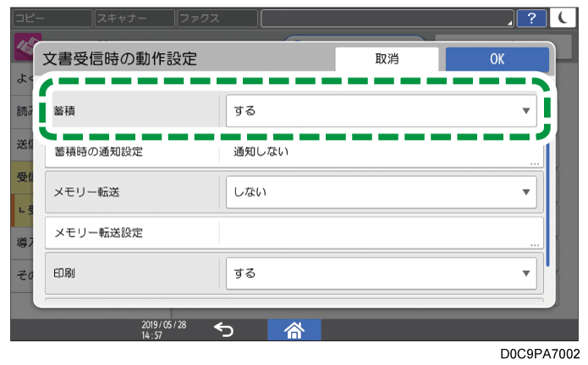Tap the home icon button
The height and width of the screenshot is (365, 588).
pyautogui.click(x=294, y=330)
